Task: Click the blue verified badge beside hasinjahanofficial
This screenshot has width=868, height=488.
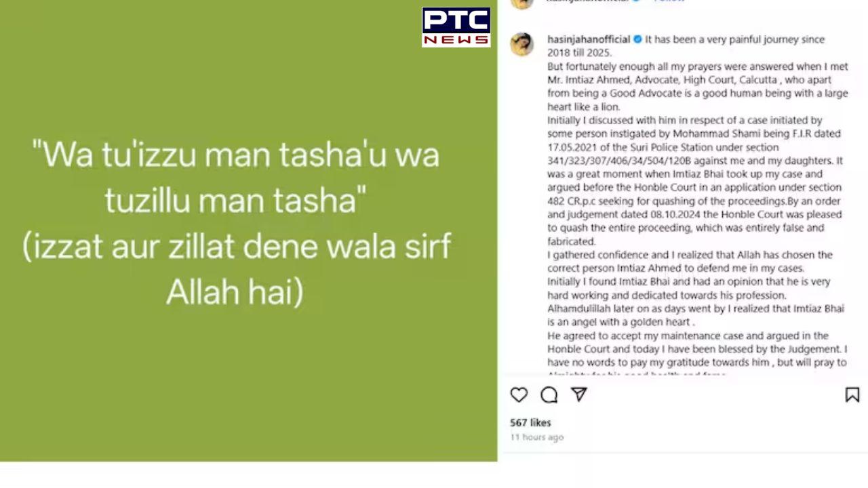Action: (x=637, y=39)
